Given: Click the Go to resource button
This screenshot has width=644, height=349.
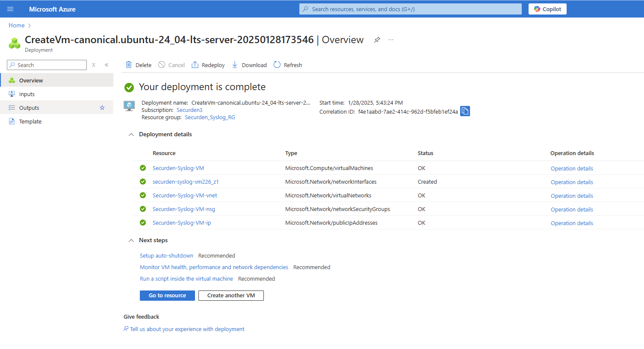Looking at the screenshot, I should pyautogui.click(x=167, y=296).
